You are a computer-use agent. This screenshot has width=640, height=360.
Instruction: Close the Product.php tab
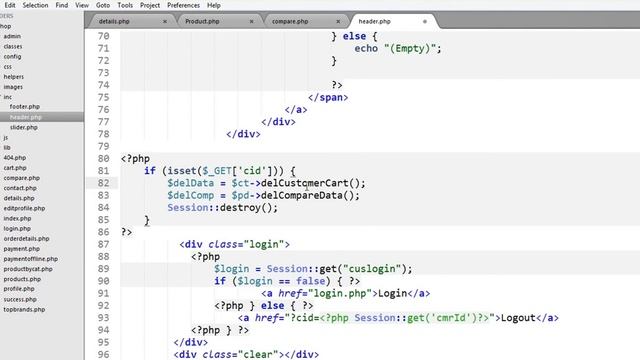(251, 21)
